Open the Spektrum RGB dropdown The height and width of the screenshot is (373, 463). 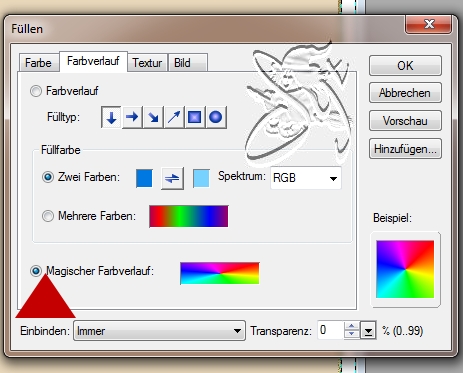click(x=306, y=178)
